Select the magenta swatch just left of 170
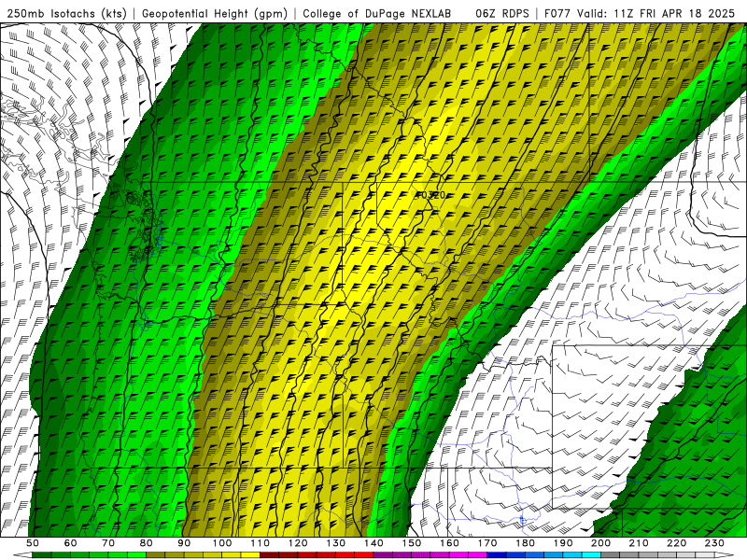Image resolution: width=747 pixels, height=560 pixels. pos(477,555)
